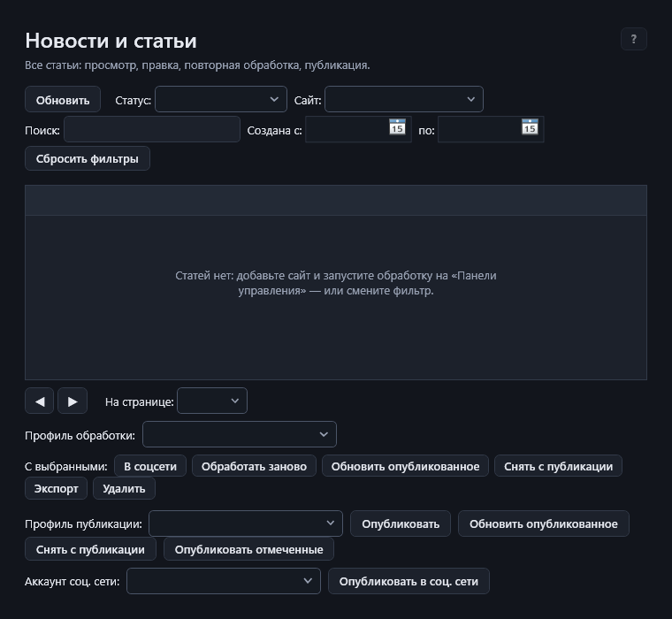Click the 'В соцсети' button
The height and width of the screenshot is (619, 672).
(x=150, y=466)
